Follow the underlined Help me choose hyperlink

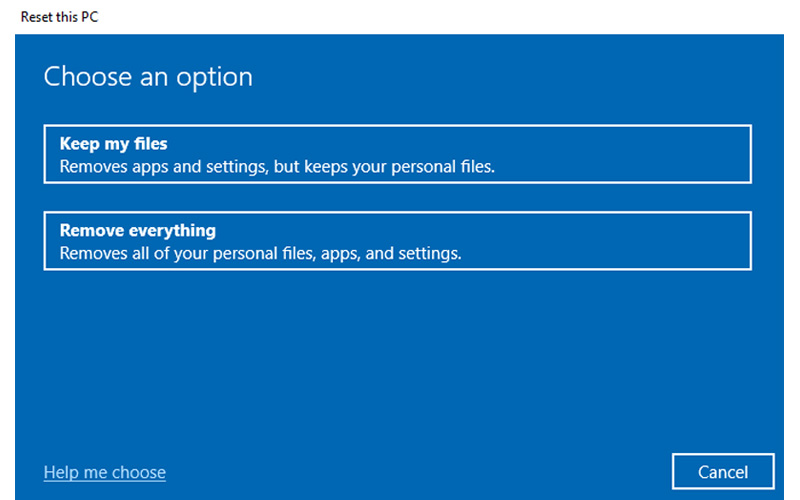coord(105,472)
